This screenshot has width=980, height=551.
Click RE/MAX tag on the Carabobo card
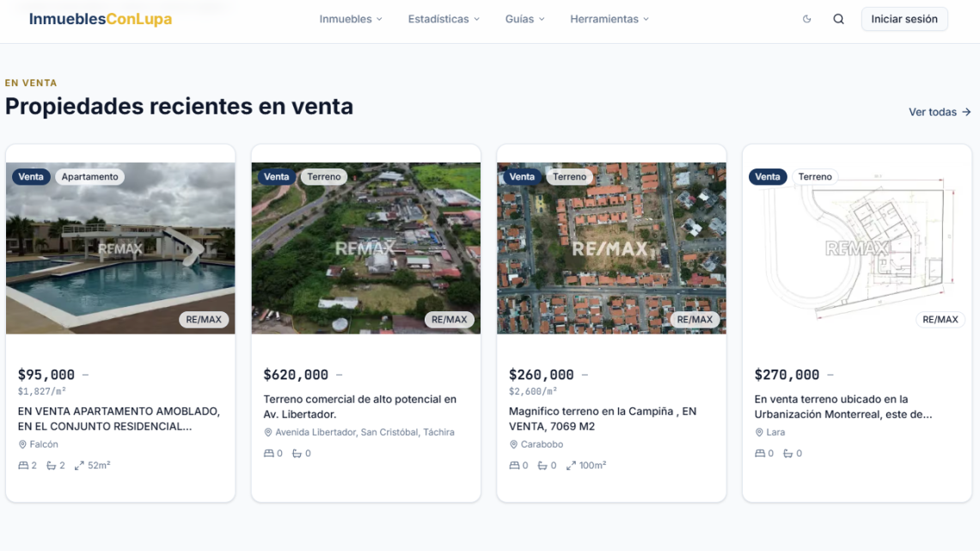click(695, 319)
